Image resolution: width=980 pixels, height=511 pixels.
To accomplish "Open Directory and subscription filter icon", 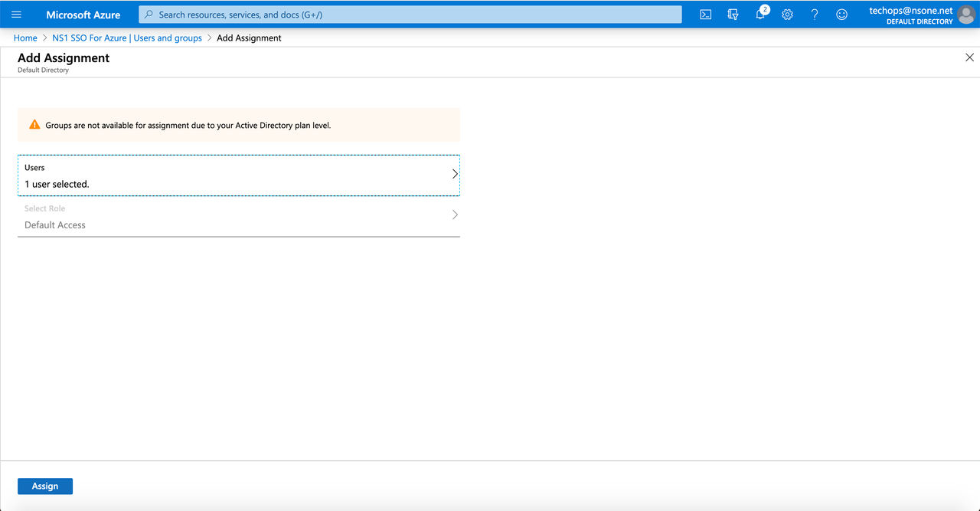I will (733, 15).
